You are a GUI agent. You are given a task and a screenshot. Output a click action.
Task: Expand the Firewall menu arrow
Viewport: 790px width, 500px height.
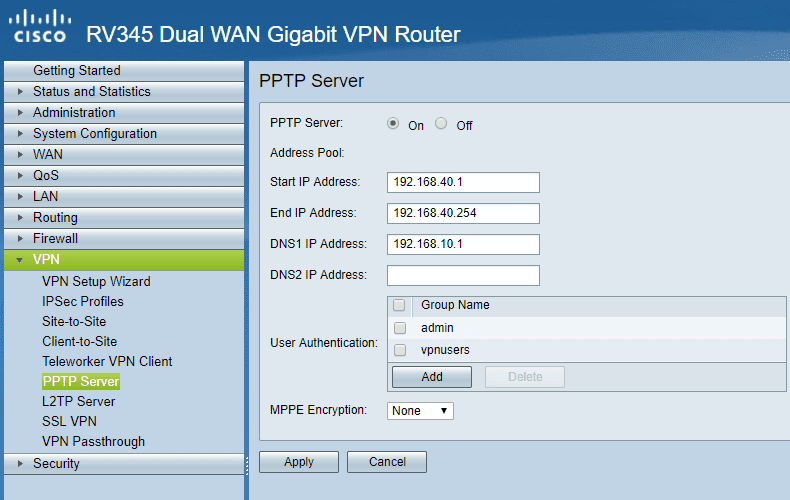(x=20, y=238)
